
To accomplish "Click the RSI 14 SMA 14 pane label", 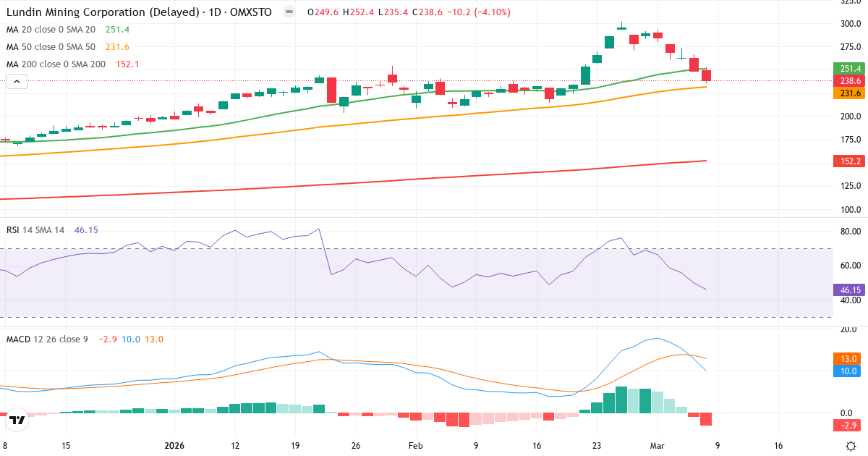I will click(35, 229).
